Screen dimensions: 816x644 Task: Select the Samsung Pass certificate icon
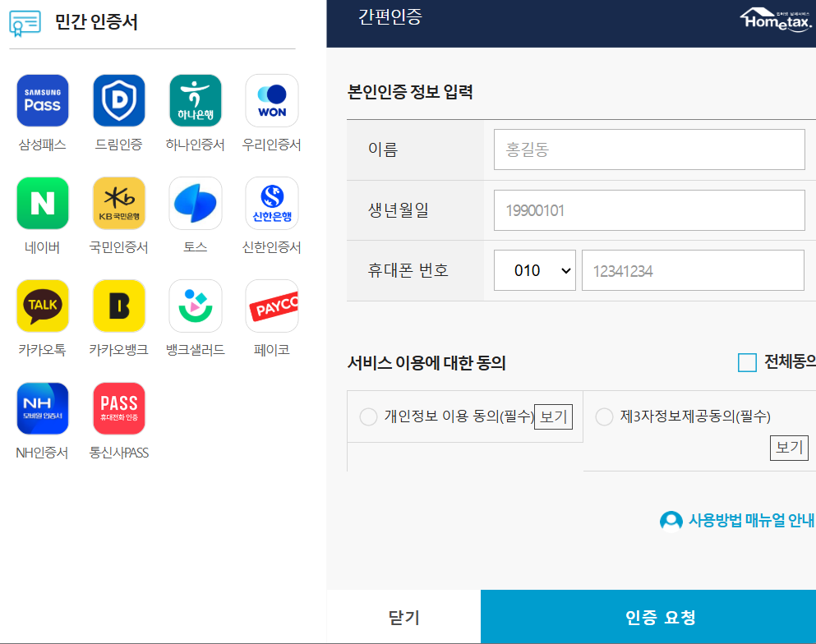coord(43,100)
